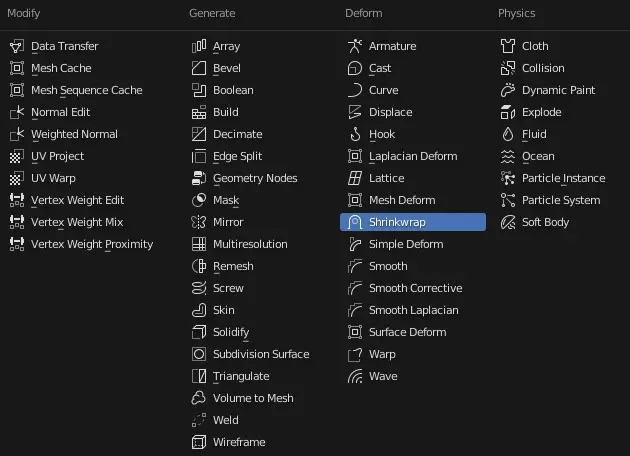
Task: Click the Wireframe modifier icon
Action: (x=199, y=442)
